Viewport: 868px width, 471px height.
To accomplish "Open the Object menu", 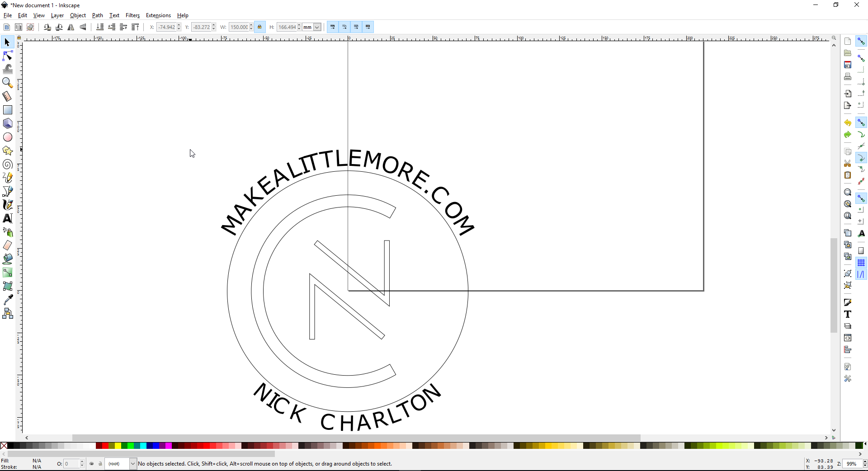I will pyautogui.click(x=78, y=15).
